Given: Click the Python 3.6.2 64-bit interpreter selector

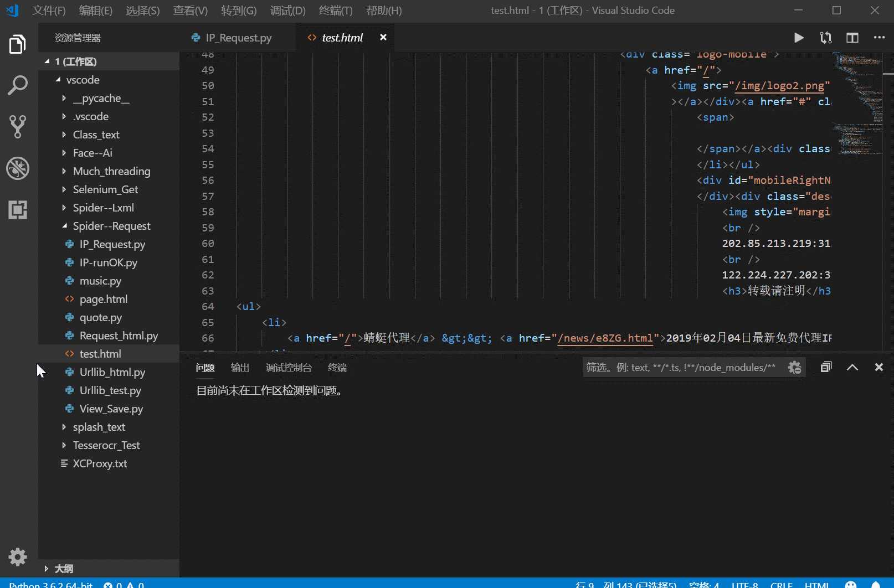Looking at the screenshot, I should (x=51, y=585).
